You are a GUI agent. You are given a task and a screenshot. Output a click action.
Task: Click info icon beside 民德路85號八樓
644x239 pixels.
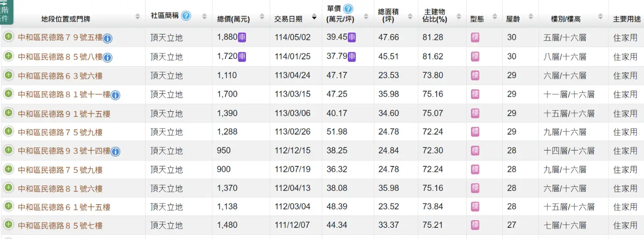coord(107,58)
